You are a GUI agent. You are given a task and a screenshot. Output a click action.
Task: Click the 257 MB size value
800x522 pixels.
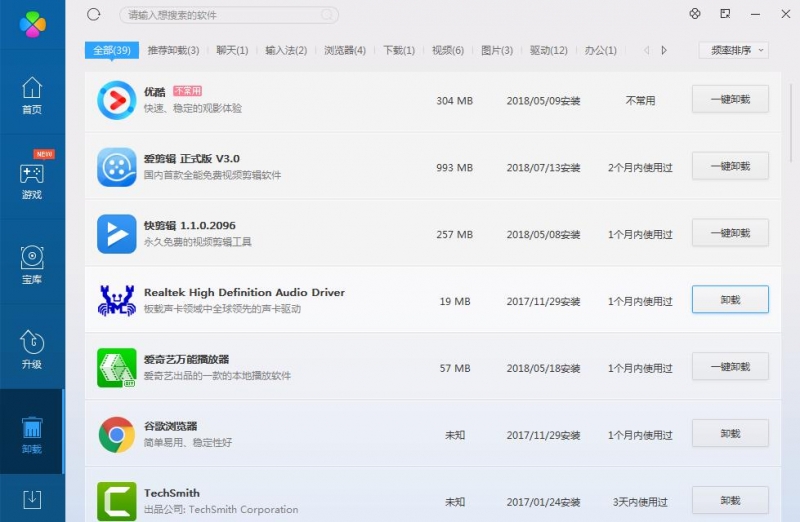click(455, 234)
